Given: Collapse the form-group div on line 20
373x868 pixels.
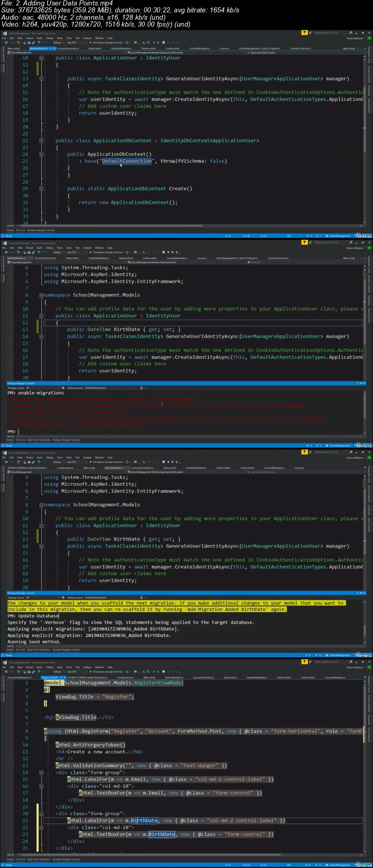Looking at the screenshot, I should [x=41, y=813].
